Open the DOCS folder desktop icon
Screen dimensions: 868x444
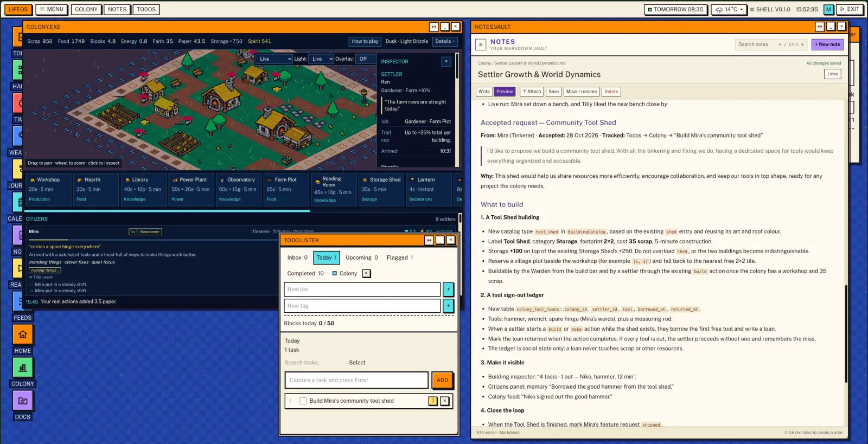pos(23,401)
